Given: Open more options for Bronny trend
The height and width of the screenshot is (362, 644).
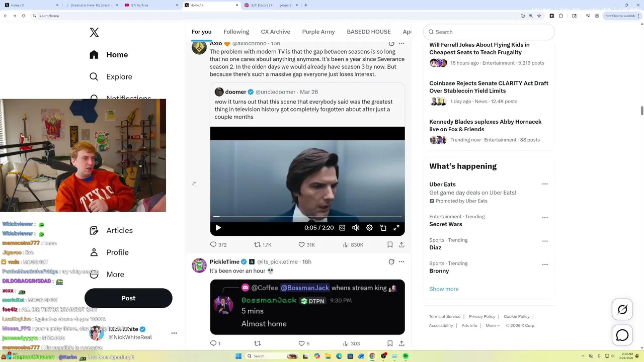Looking at the screenshot, I should coord(545,264).
